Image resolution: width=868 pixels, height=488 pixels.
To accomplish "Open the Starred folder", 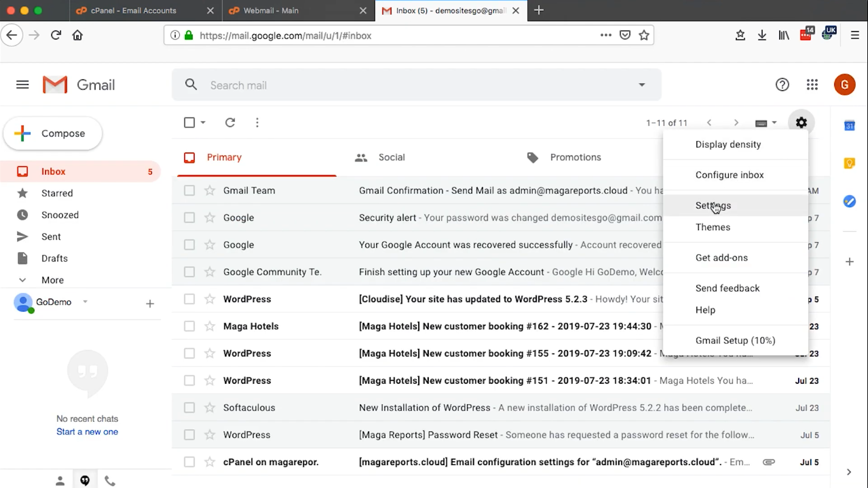I will point(57,193).
